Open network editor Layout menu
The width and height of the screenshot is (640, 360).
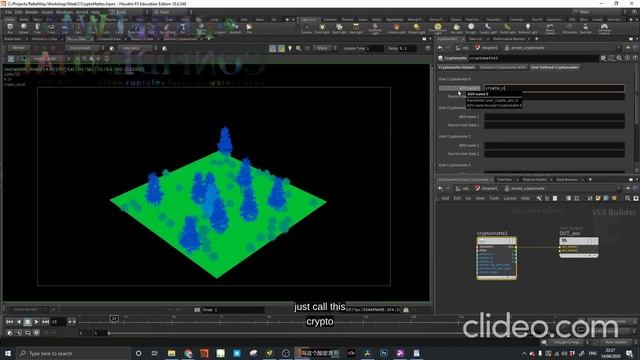click(510, 198)
